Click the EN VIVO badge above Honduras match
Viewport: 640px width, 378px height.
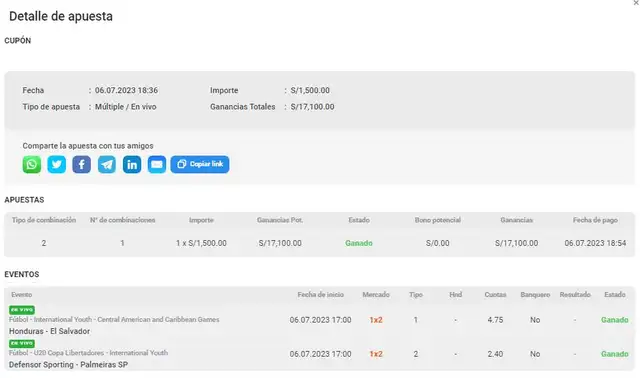[22, 310]
